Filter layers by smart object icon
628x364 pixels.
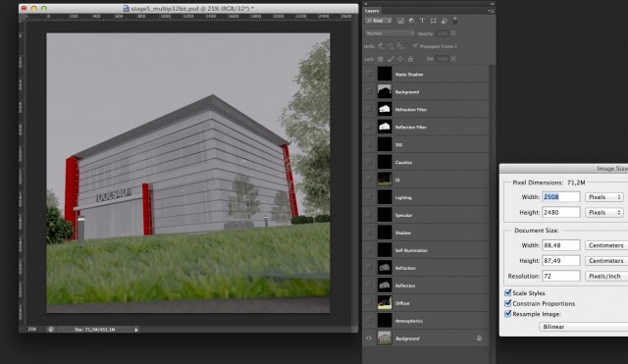click(444, 21)
